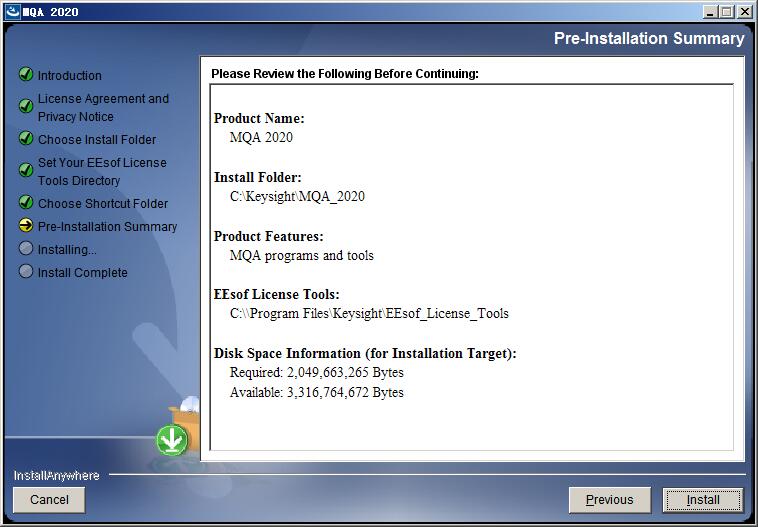758x527 pixels.
Task: Click the MQA 2020 title bar app icon
Action: pyautogui.click(x=13, y=11)
